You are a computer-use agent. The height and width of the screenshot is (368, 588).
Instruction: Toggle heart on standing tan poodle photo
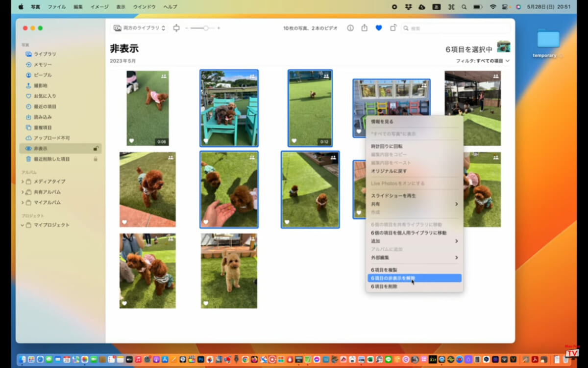click(206, 303)
